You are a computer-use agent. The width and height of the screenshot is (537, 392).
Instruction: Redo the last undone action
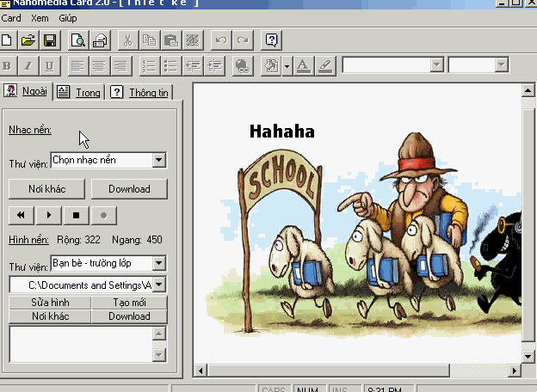(243, 40)
